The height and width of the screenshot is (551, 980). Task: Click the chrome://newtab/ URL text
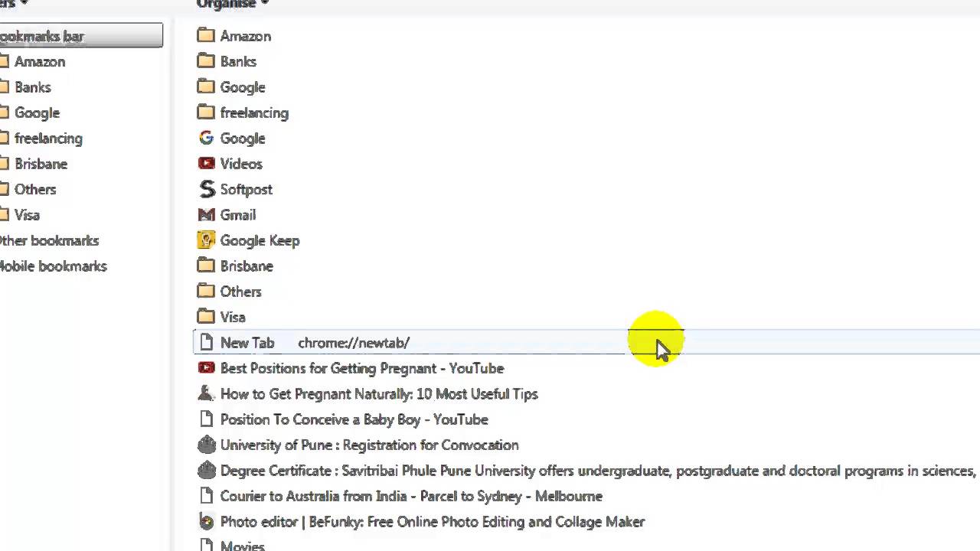[x=354, y=343]
